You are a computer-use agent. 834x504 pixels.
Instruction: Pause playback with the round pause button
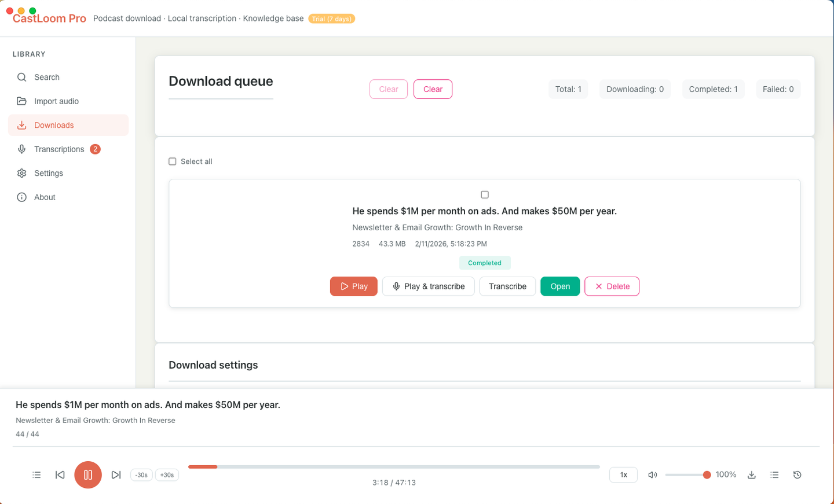(88, 475)
